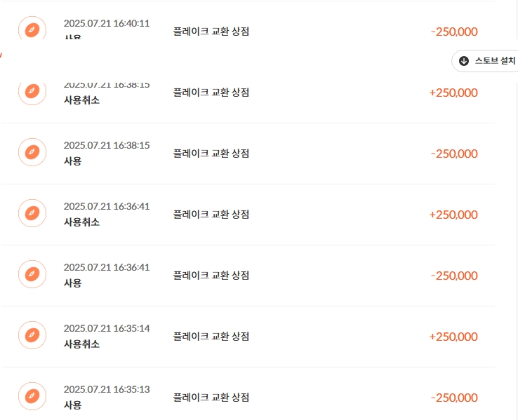Click coin icon of 16:36:41 사용취소 row
The height and width of the screenshot is (420, 518).
pyautogui.click(x=32, y=213)
